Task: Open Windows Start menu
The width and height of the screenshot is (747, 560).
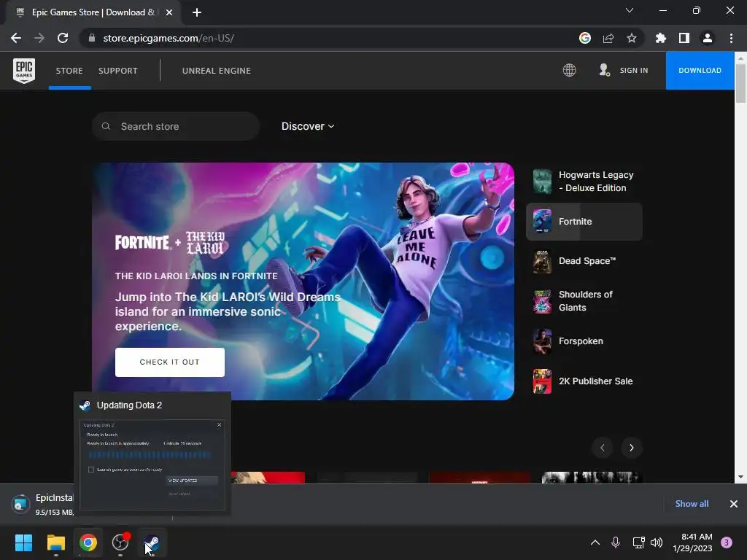Action: click(x=23, y=542)
